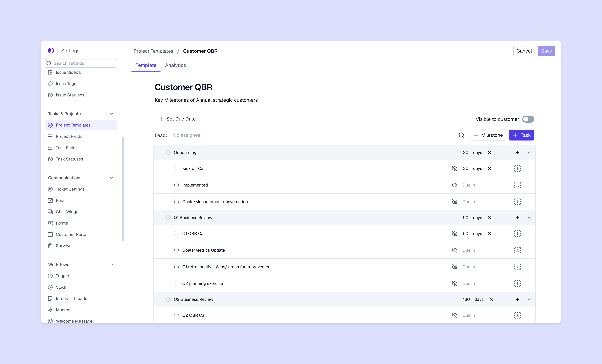Click the Save button
Screen dimensions: 602x364
(546, 51)
